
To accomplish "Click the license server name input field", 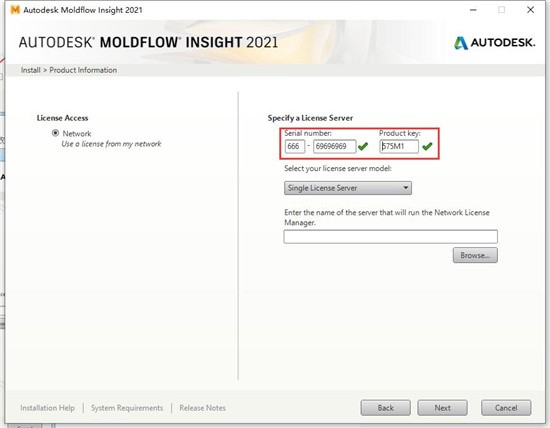I will pos(390,236).
